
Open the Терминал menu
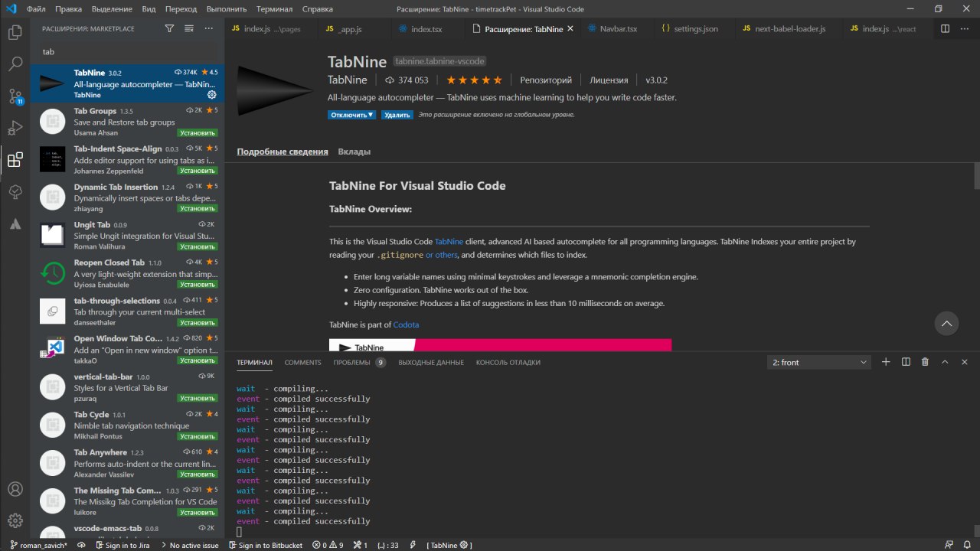coord(274,9)
